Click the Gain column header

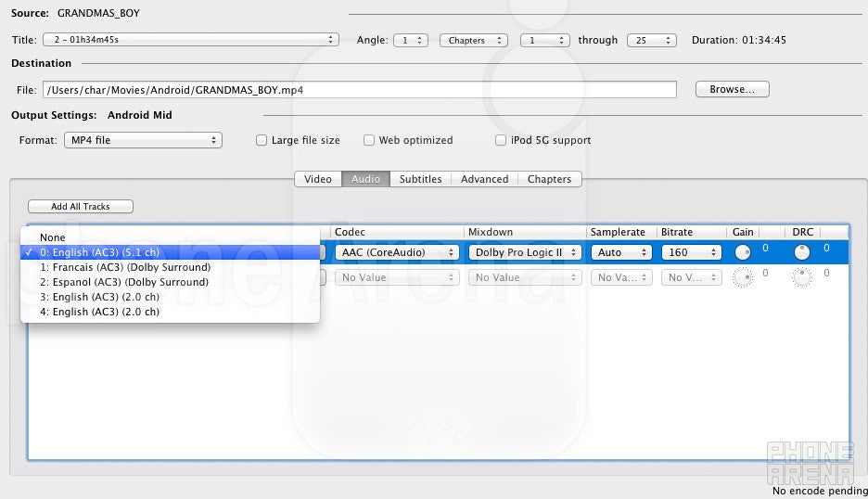pos(743,232)
